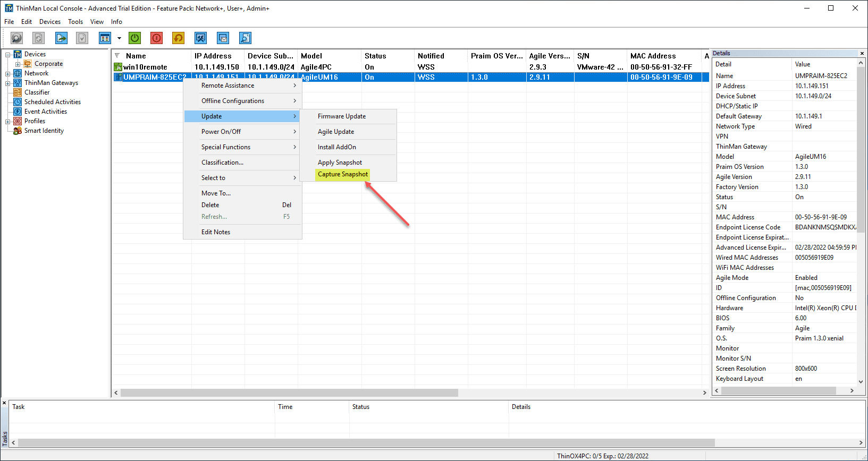Screen dimensions: 868x461
Task: Click the gray document checkmark toolbar icon
Action: click(82, 38)
